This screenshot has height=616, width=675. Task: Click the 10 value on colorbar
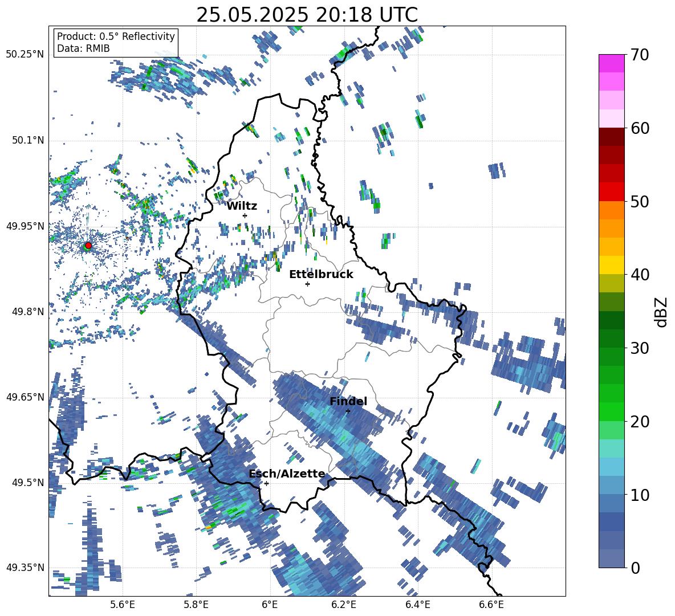pos(640,495)
